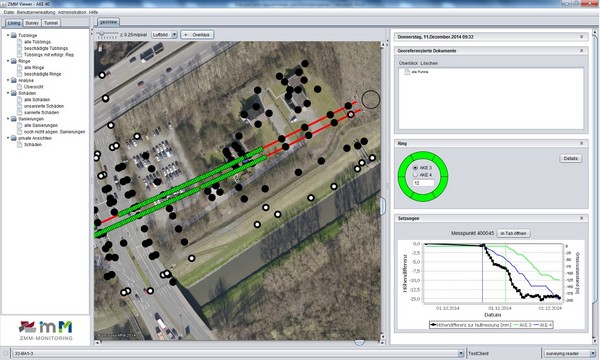Image resolution: width=600 pixels, height=360 pixels.
Task: Click the Ringe folder icon
Action: [x=14, y=61]
